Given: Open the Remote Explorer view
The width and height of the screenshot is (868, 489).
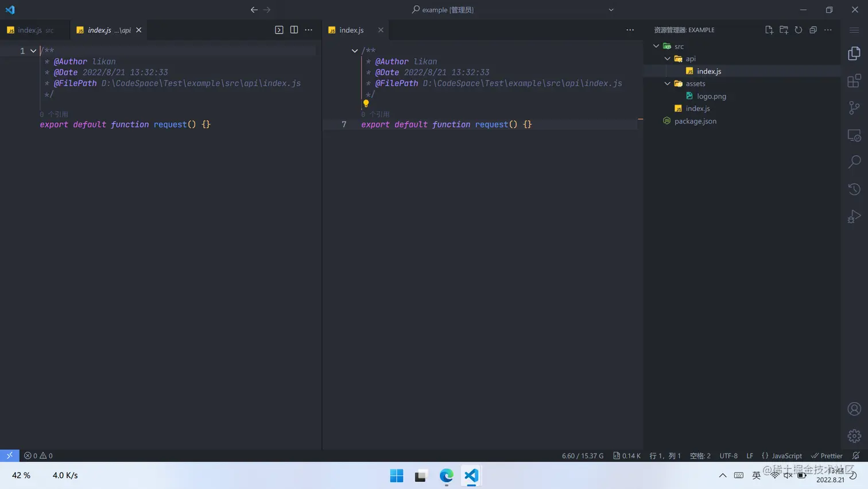Looking at the screenshot, I should tap(854, 135).
